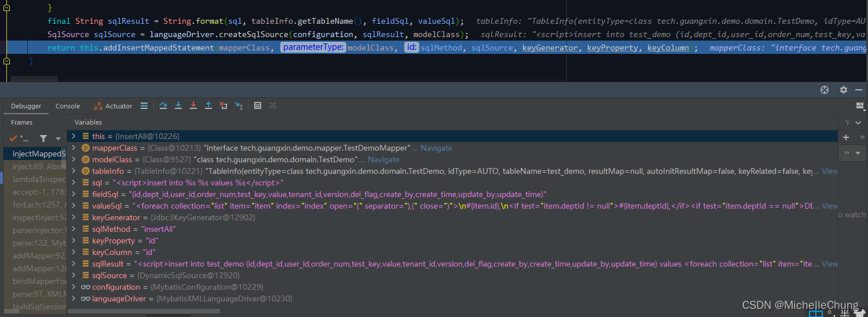Viewport: 868px width, 317px height.
Task: Expand the modelClass variable node
Action: click(x=74, y=159)
